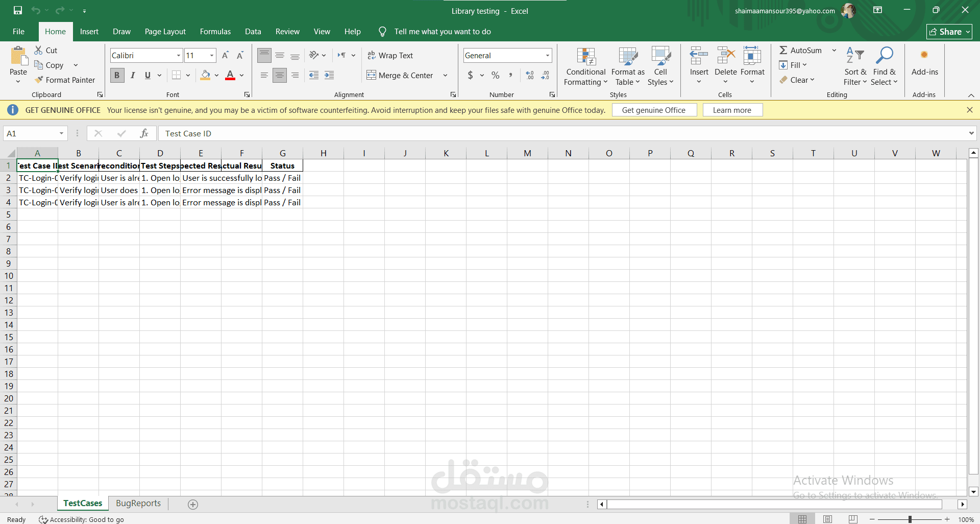
Task: Click the Insert Function fx icon
Action: pyautogui.click(x=144, y=133)
